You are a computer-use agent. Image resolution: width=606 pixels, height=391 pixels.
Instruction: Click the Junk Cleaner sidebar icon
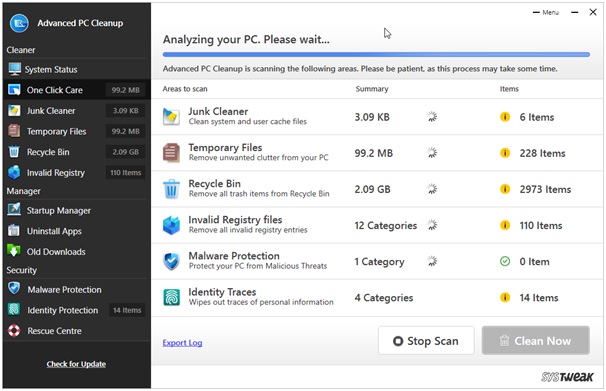click(x=14, y=110)
